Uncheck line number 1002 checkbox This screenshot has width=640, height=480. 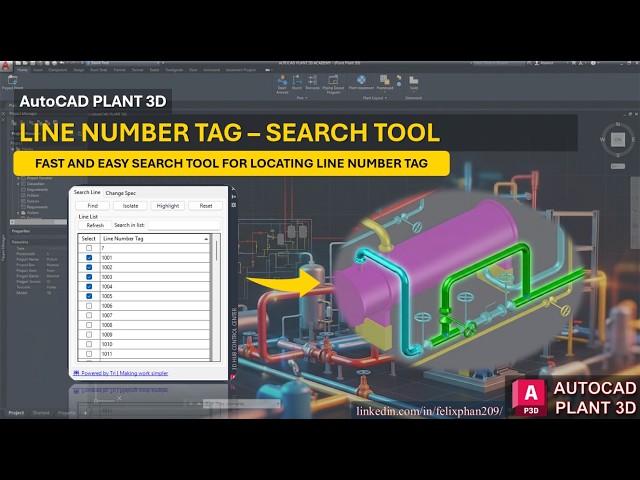pyautogui.click(x=89, y=267)
